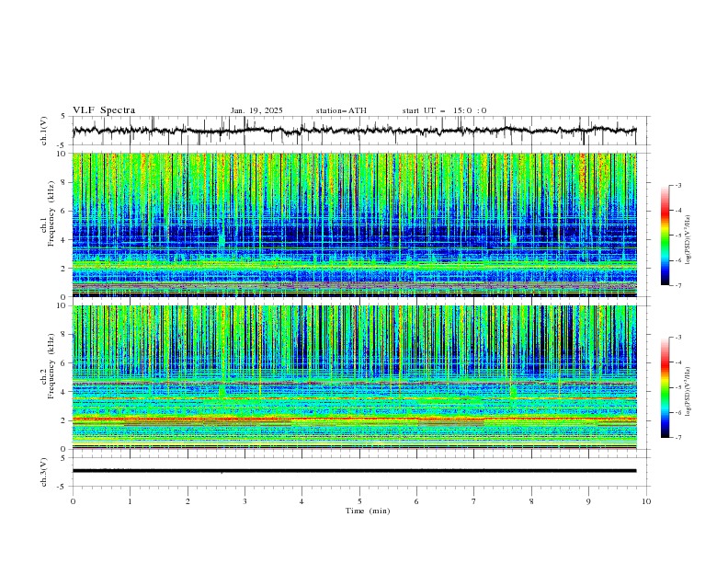728x563 pixels.
Task: Click time axis tick label '0'
Action: [x=73, y=501]
